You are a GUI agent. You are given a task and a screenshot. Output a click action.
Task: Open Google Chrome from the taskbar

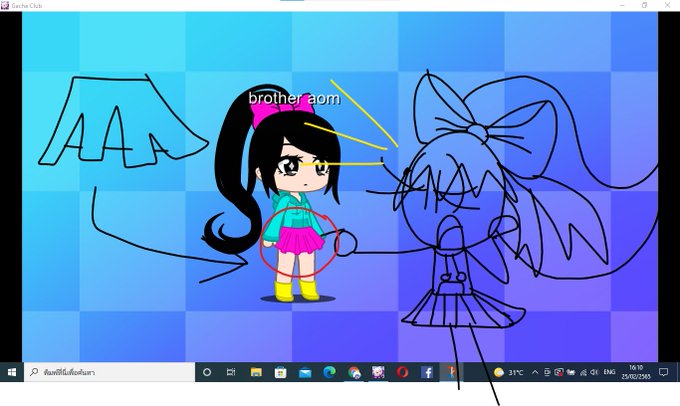click(354, 372)
